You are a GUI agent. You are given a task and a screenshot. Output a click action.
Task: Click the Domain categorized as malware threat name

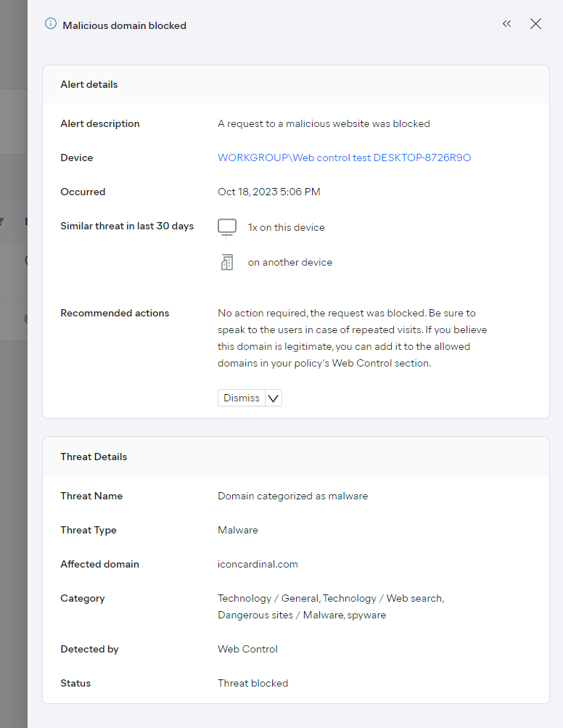pos(292,496)
